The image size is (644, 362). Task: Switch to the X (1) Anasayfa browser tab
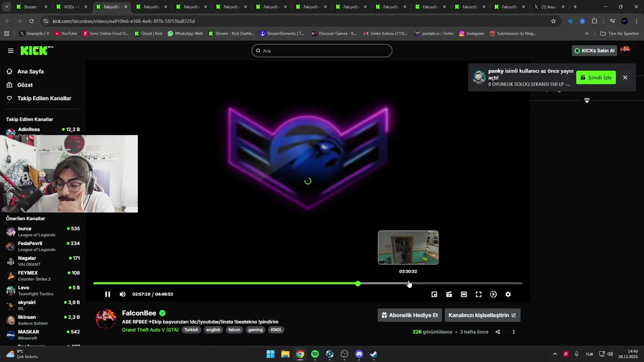point(549,7)
